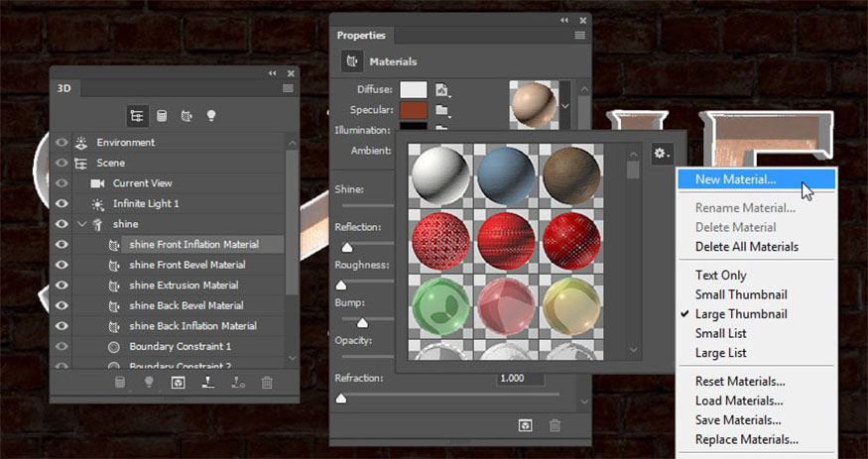Open the material preview dropdown arrow
This screenshot has height=459, width=868.
(565, 105)
